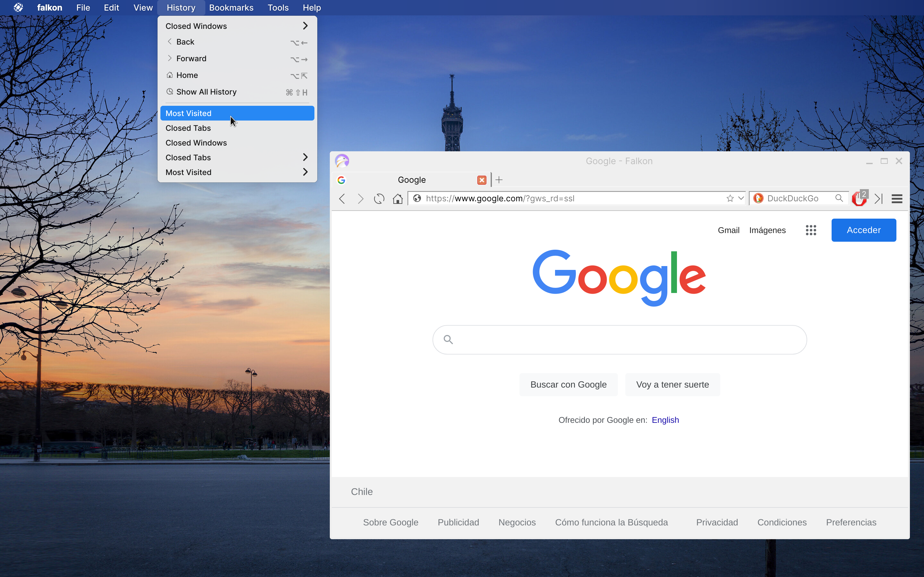Open the hamburger main menu icon
Screen dimensions: 924x577
pyautogui.click(x=896, y=198)
